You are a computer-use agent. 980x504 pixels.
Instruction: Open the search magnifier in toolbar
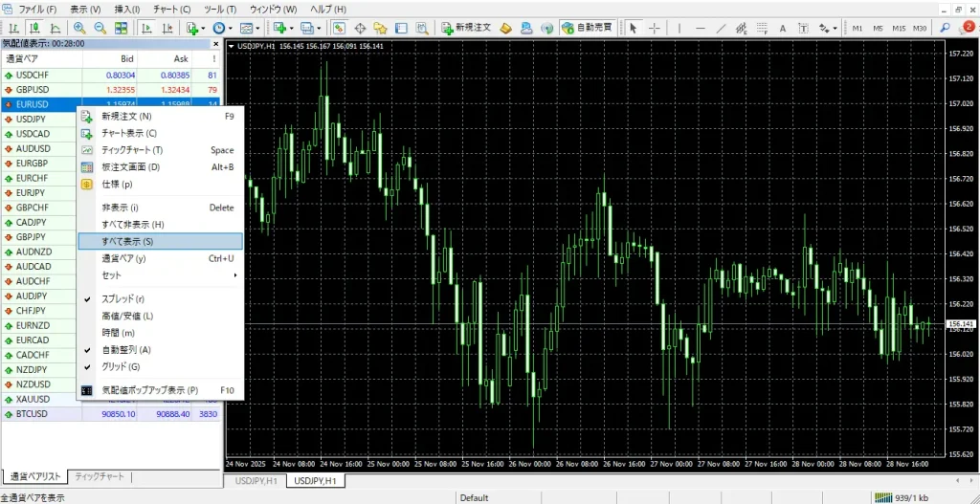coord(945,28)
